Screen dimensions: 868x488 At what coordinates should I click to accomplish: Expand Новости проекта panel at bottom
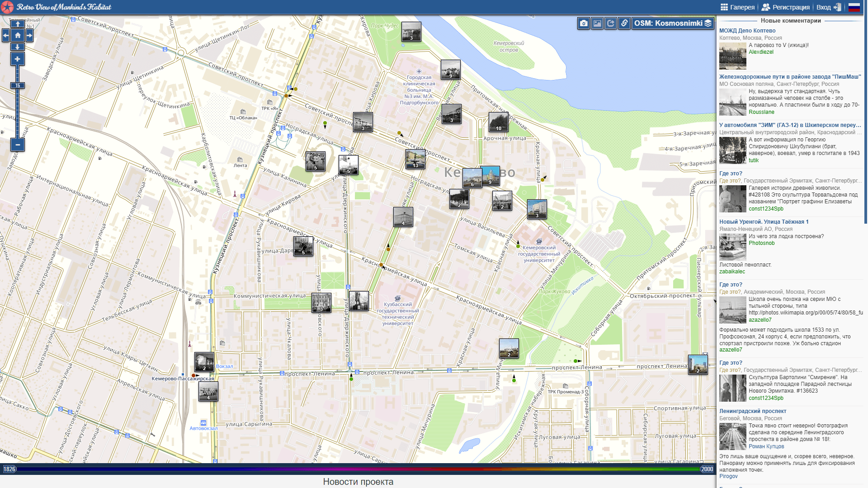(x=358, y=482)
